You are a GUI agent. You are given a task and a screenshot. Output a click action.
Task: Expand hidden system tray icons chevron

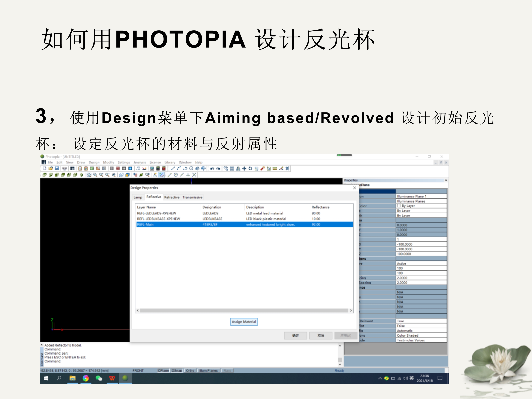380,378
